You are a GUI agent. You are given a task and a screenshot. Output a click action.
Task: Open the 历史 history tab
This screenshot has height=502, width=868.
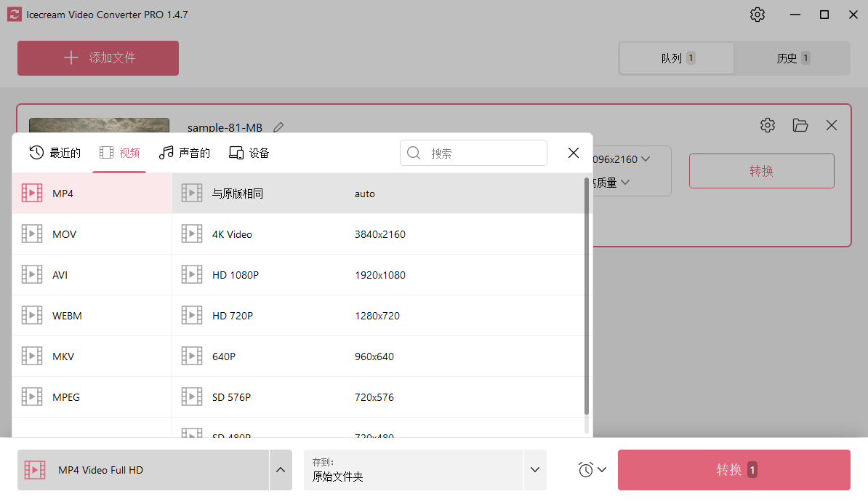(x=792, y=58)
